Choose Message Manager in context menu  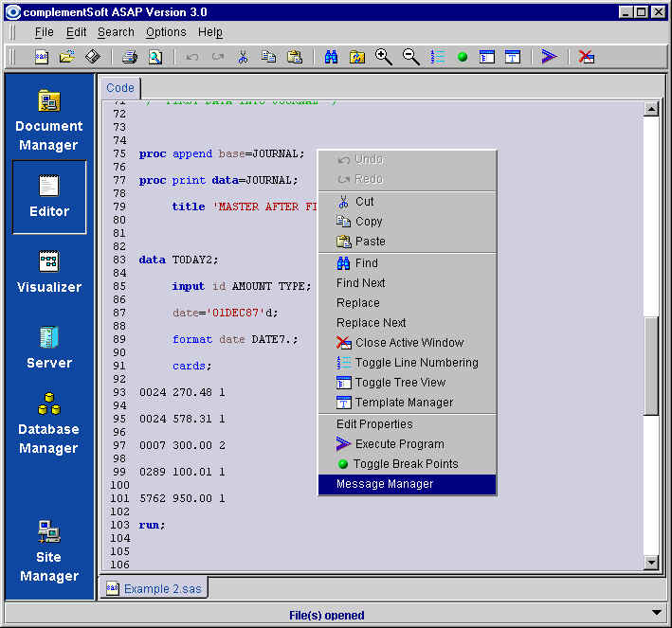(x=408, y=484)
